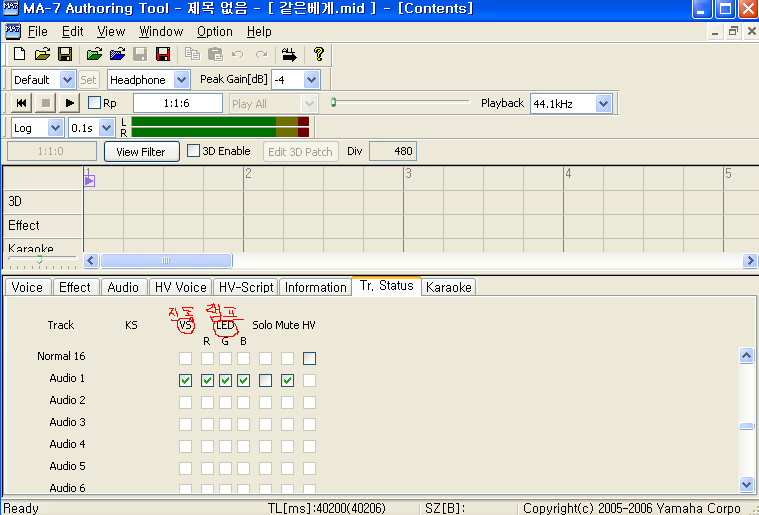The width and height of the screenshot is (759, 515).
Task: Click the timeline's right scroll arrow
Action: coord(750,260)
